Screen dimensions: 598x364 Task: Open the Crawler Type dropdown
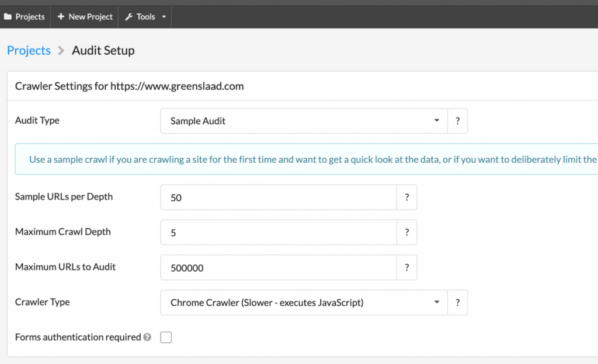(x=304, y=302)
